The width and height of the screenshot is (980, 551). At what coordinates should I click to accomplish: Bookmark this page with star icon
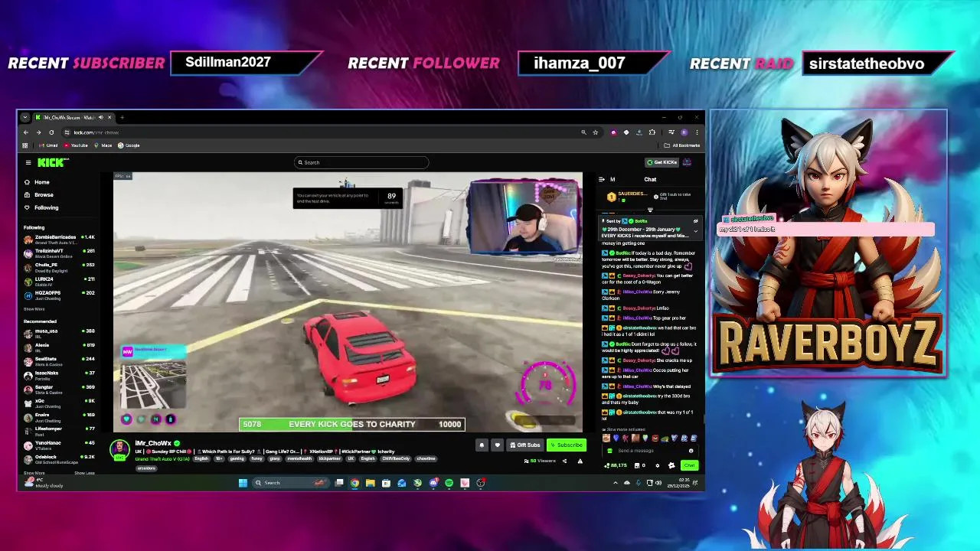point(595,132)
